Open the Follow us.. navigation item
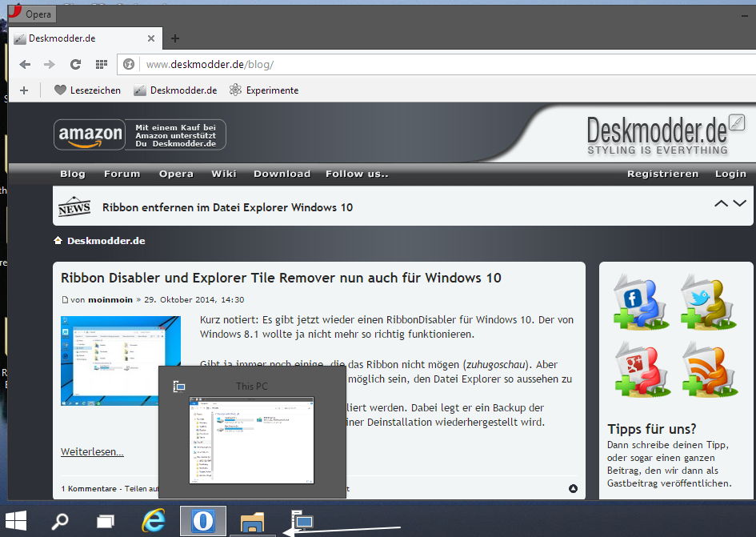 [357, 174]
